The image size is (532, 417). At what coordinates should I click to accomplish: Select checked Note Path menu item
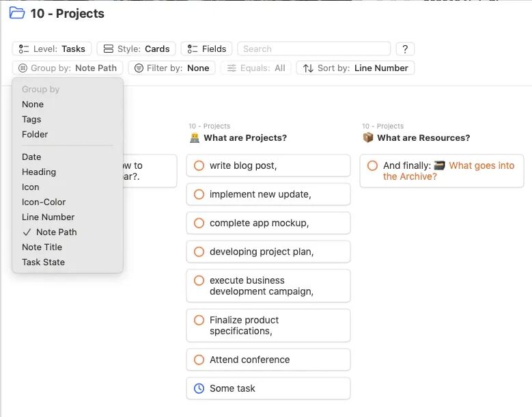tap(67, 232)
